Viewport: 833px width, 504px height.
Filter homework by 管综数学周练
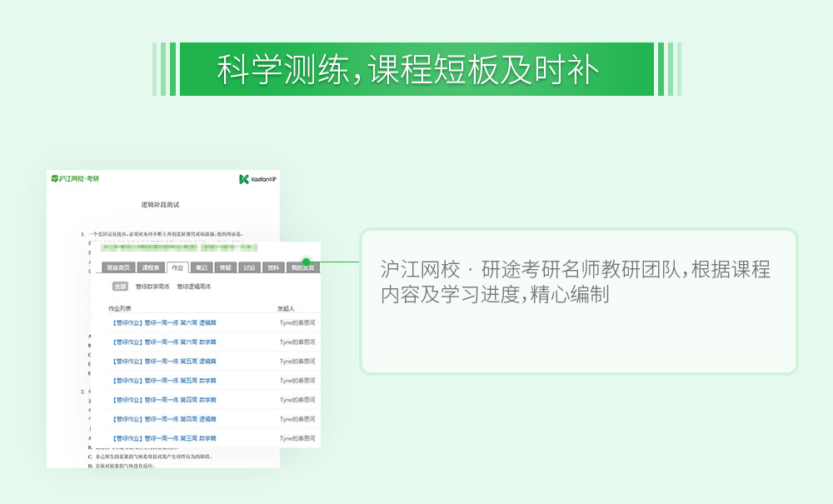152,287
